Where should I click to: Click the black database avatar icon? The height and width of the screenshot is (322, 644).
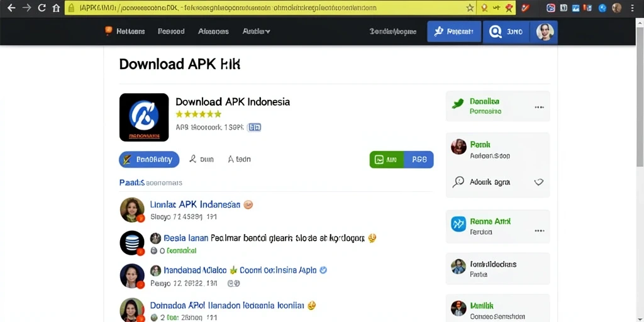point(132,243)
